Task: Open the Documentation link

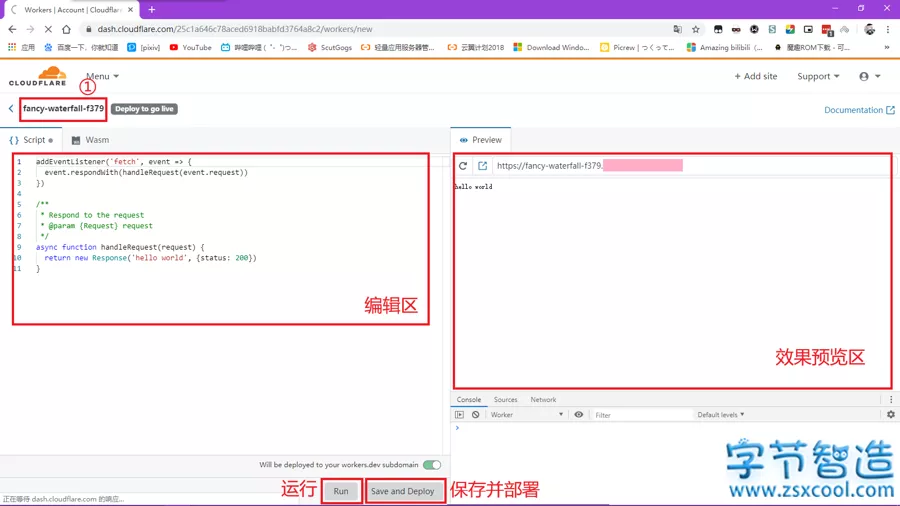Action: (859, 110)
